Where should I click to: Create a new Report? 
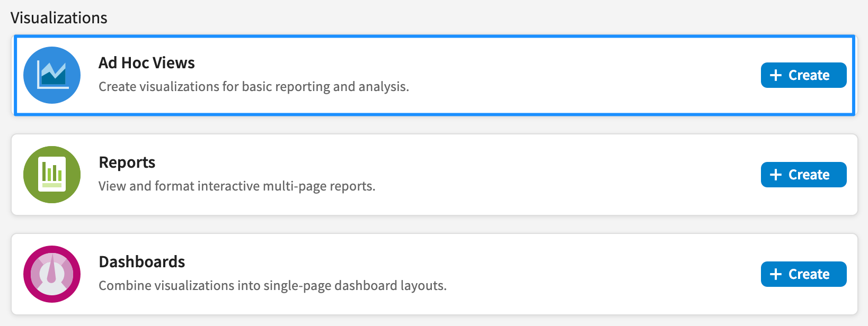tap(803, 175)
